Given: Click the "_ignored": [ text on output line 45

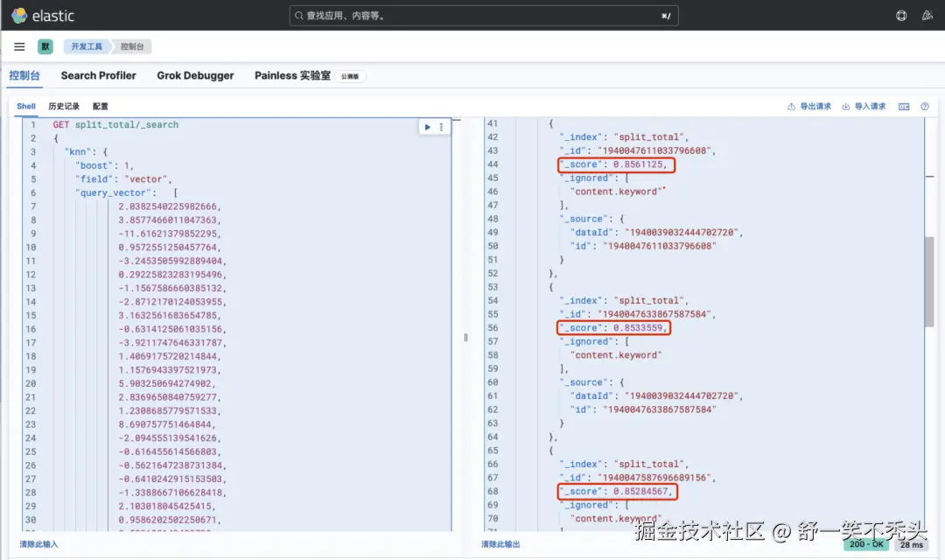Looking at the screenshot, I should pyautogui.click(x=594, y=178).
